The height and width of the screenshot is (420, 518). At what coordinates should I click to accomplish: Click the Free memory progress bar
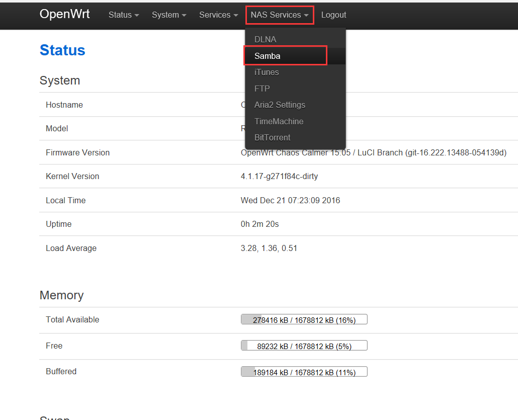coord(304,346)
